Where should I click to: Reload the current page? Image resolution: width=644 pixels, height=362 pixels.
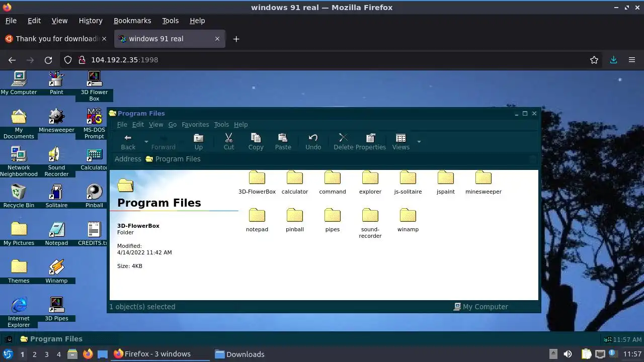pos(48,60)
